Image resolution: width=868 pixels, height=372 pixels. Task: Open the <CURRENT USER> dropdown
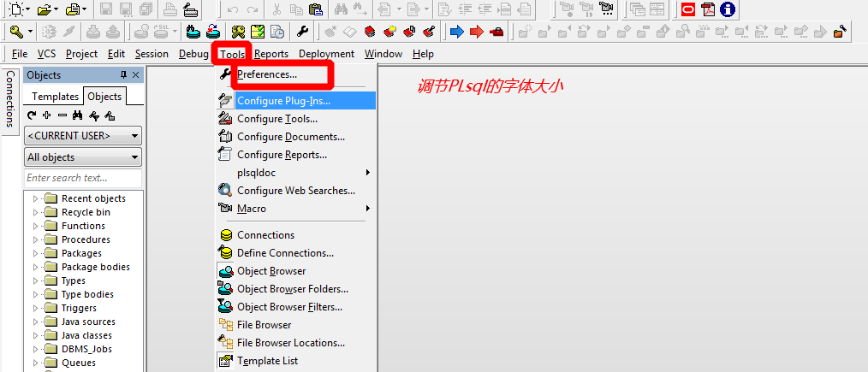[83, 135]
